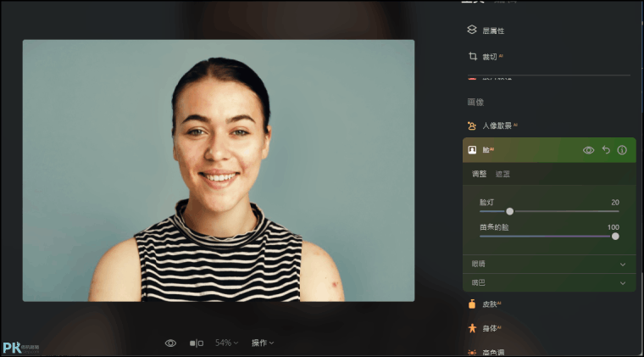The image size is (644, 357).
Task: Switch to the 遮罩 masking tab
Action: [502, 174]
